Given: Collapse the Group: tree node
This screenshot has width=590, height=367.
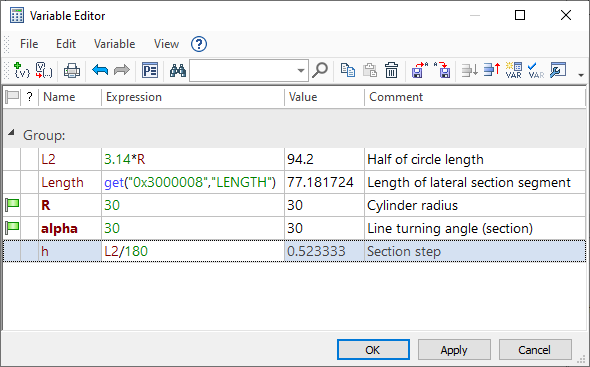Looking at the screenshot, I should (11, 132).
